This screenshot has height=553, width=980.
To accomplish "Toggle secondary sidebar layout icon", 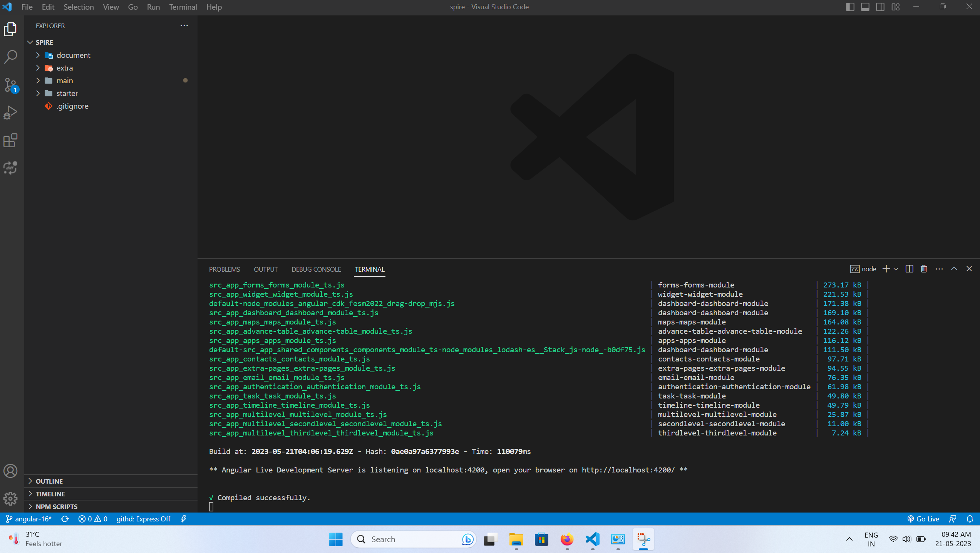I will click(x=880, y=7).
